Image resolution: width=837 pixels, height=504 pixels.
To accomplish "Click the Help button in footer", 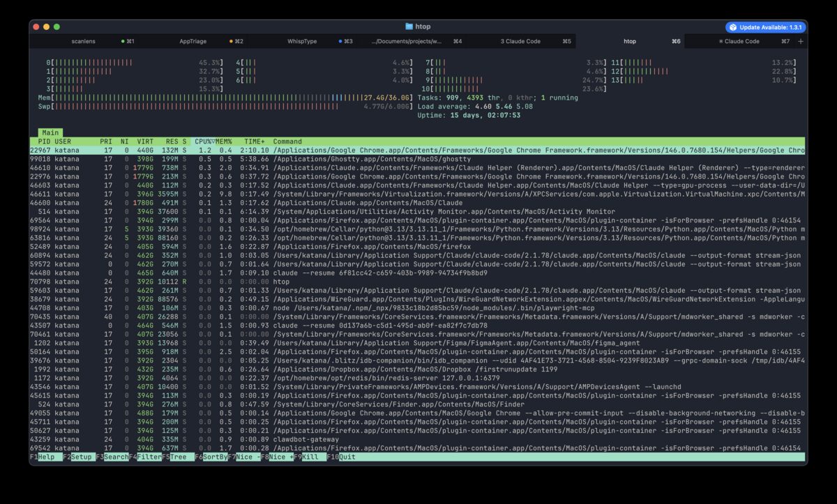I will (x=46, y=457).
